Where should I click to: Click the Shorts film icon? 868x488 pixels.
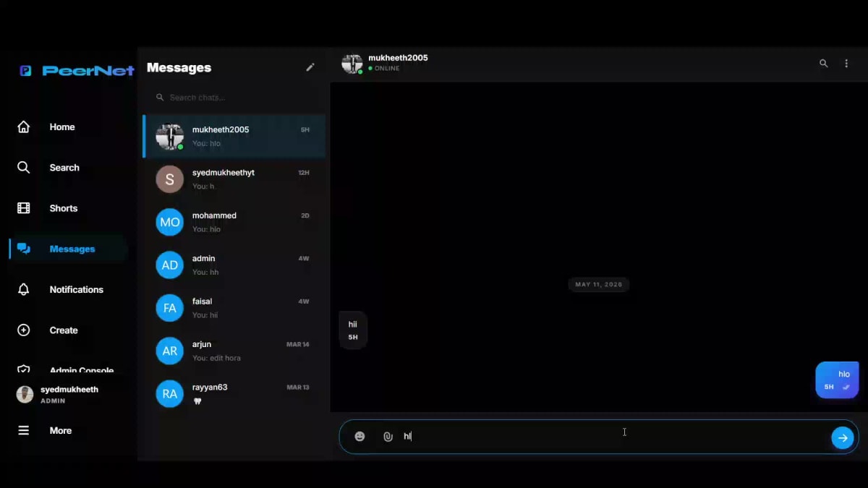24,208
